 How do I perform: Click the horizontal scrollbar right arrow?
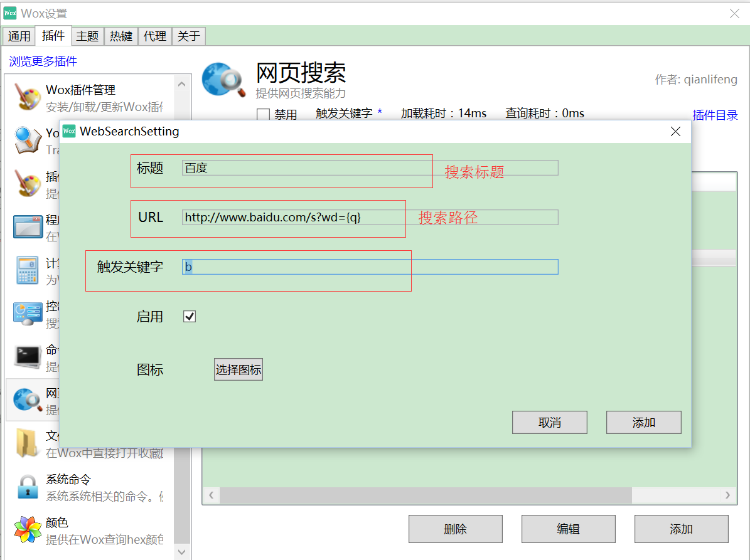tap(727, 495)
